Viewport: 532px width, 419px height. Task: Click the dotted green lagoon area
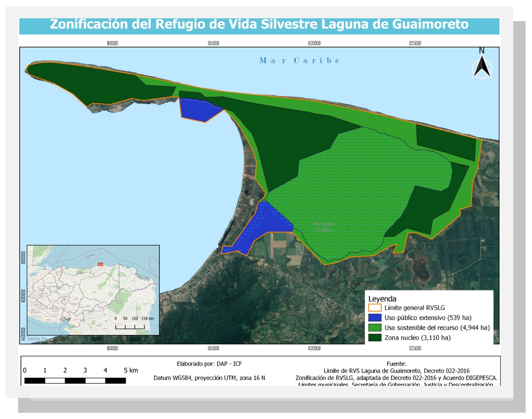point(359,195)
